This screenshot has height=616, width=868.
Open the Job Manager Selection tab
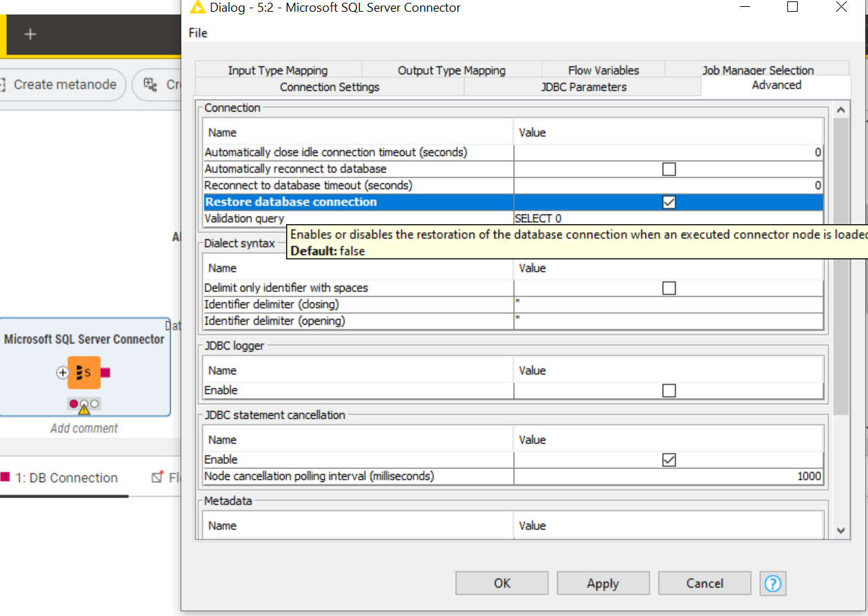758,70
